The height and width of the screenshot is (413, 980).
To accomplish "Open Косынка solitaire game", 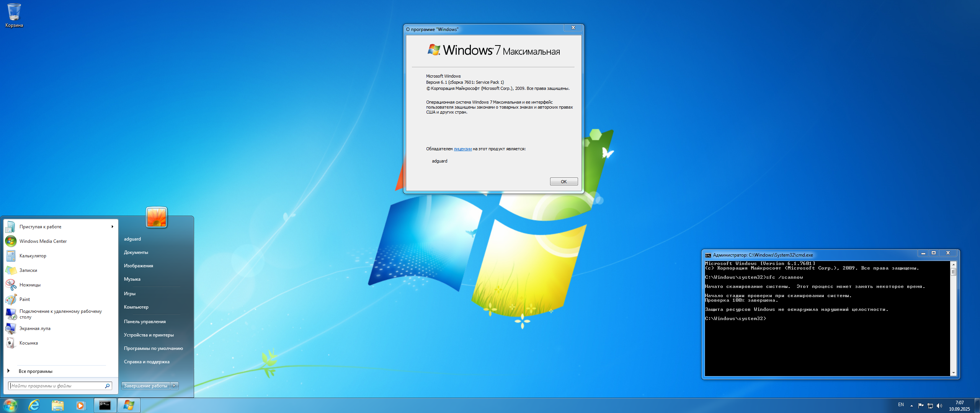I will 60,343.
